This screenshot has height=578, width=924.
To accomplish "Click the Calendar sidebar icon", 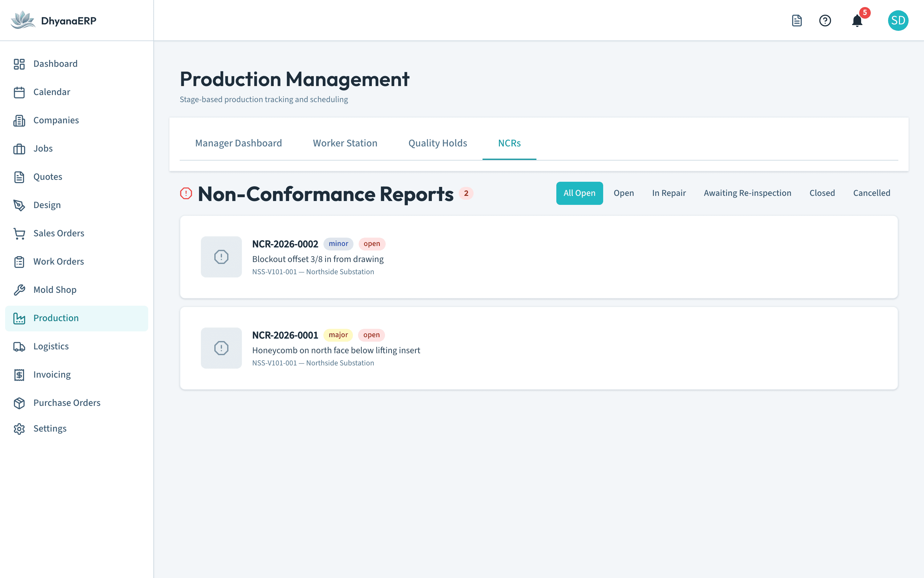I will [x=19, y=92].
